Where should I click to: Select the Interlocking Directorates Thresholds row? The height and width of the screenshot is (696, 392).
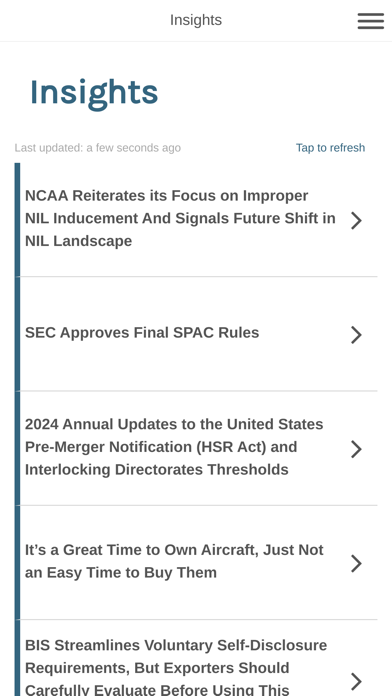[x=196, y=448]
